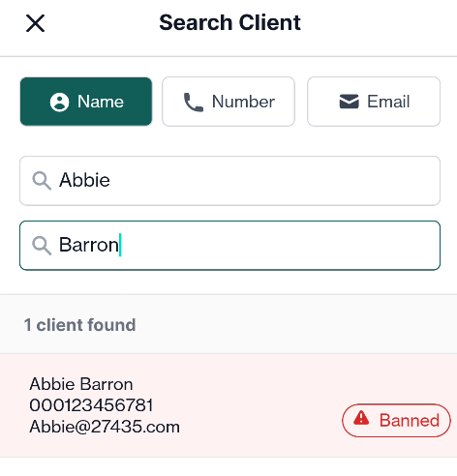Viewport: 457px width, 476px height.
Task: Click the "1 client found" header
Action: coord(79,325)
